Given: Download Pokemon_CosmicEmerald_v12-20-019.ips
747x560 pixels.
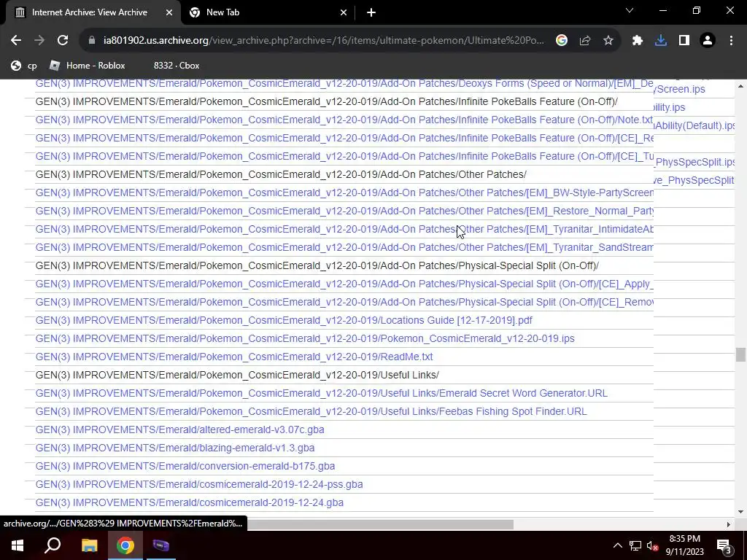Looking at the screenshot, I should click(x=305, y=338).
